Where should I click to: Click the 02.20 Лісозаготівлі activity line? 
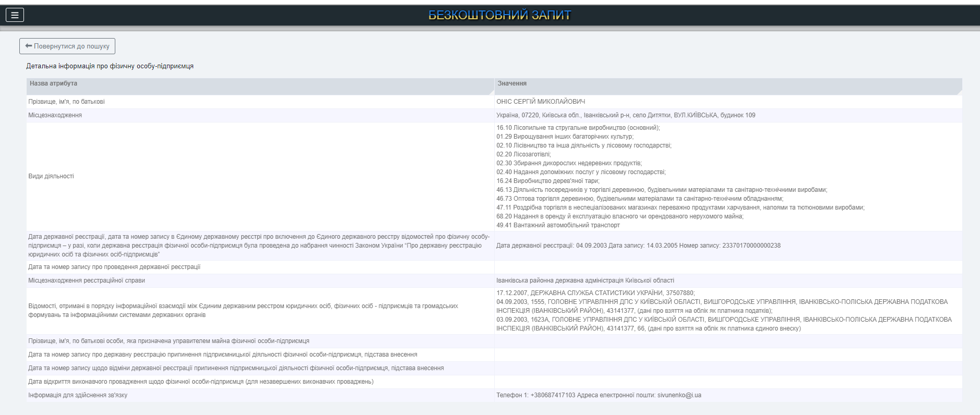click(x=523, y=154)
